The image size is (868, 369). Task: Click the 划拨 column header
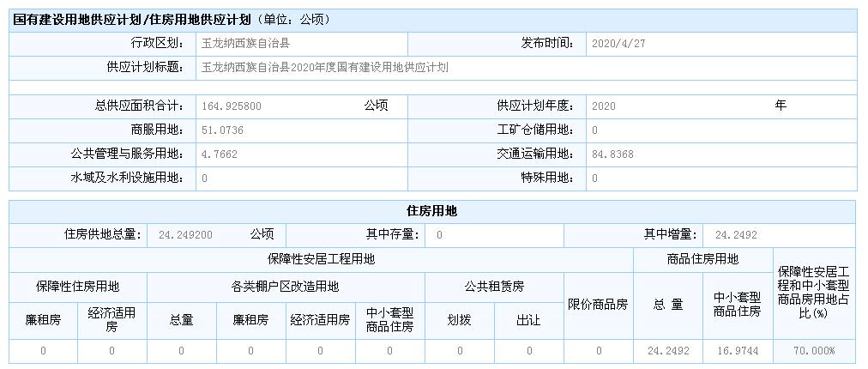pos(459,320)
